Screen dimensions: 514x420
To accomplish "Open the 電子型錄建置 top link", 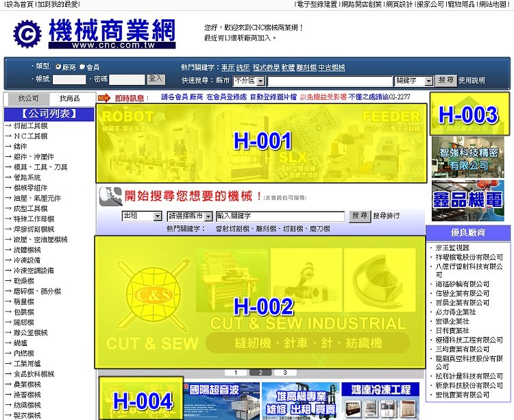I will pos(317,5).
